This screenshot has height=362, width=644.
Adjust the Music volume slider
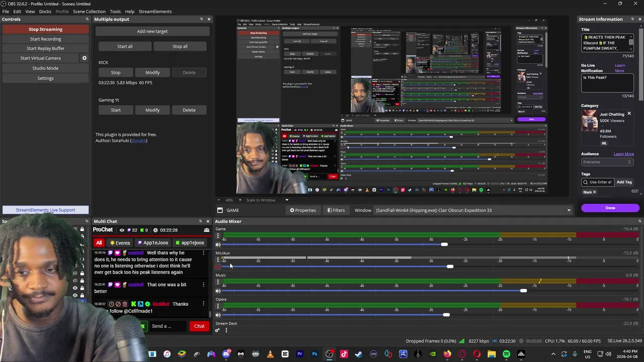tap(523, 291)
